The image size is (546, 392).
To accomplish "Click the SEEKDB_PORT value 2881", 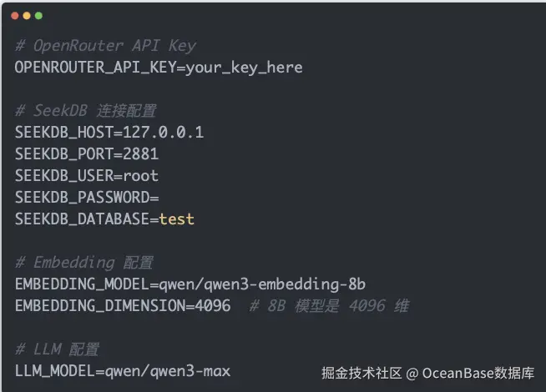I will point(141,154).
